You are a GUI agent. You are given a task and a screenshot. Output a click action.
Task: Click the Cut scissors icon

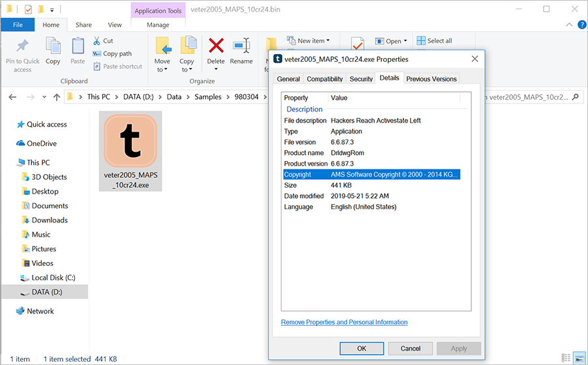[96, 40]
